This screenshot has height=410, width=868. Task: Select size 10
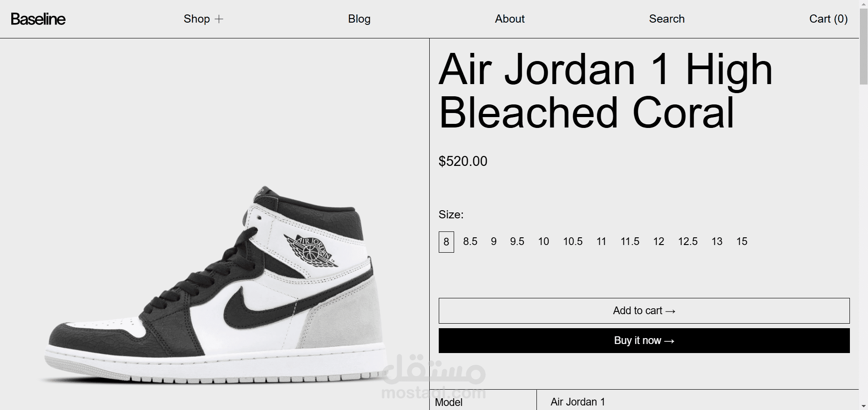pyautogui.click(x=544, y=241)
